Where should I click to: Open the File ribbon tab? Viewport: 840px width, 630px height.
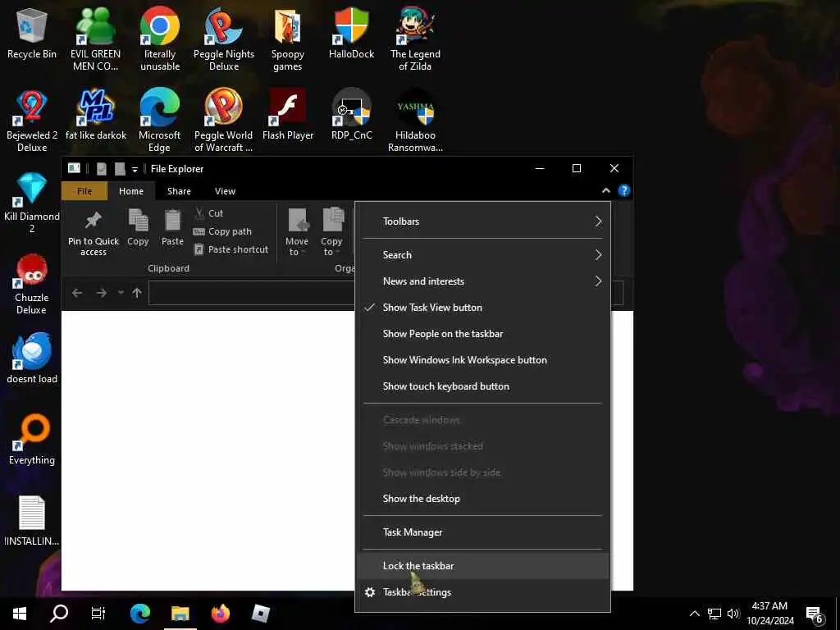pyautogui.click(x=84, y=191)
